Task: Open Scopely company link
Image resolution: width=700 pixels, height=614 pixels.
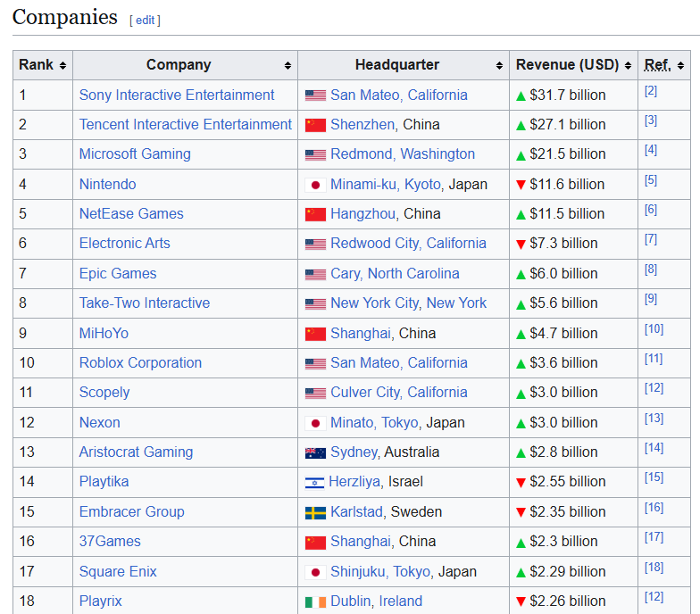Action: (104, 393)
